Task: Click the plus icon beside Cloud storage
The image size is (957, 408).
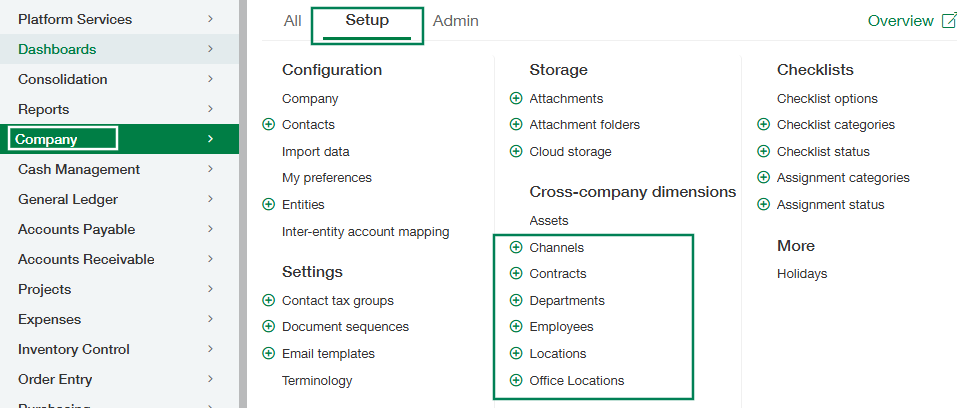Action: tap(516, 151)
